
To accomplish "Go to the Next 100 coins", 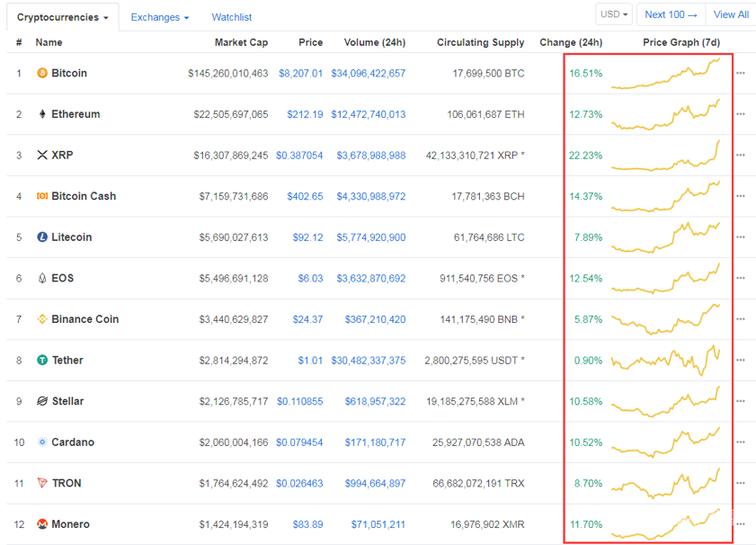I will click(x=672, y=14).
